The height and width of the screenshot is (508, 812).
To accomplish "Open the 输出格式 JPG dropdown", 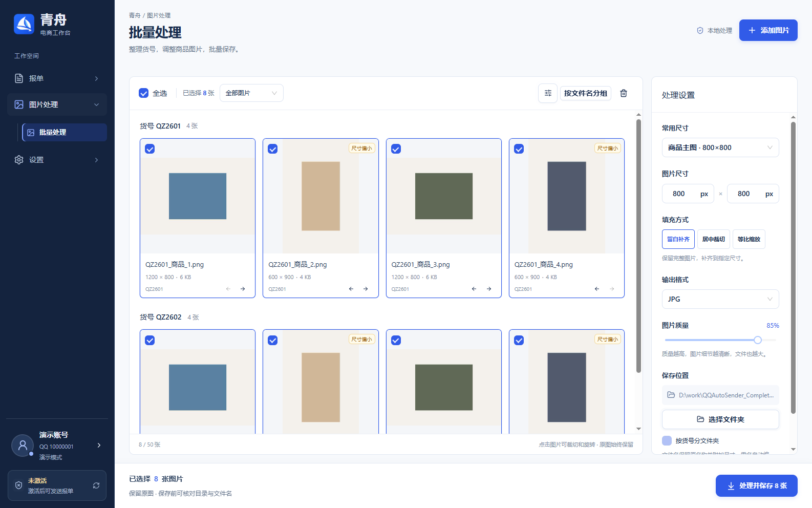I will 720,299.
